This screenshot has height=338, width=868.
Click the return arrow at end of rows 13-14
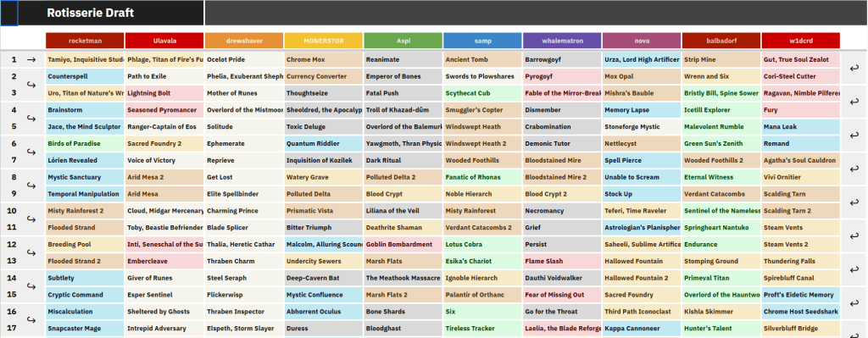pos(854,269)
